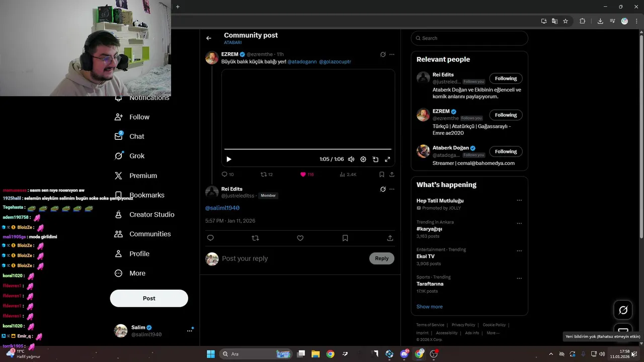644x362 pixels.
Task: Bookmark the Rei Edits post
Action: pos(345,238)
